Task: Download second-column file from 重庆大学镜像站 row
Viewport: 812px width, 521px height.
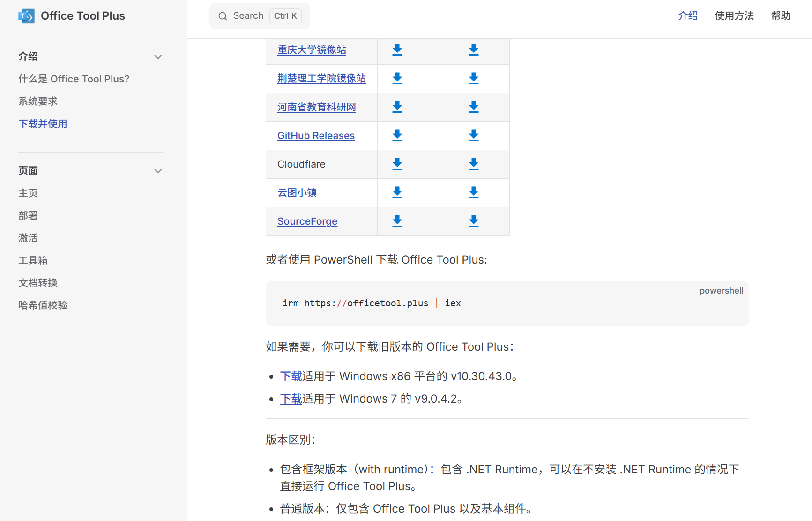Action: pyautogui.click(x=474, y=50)
